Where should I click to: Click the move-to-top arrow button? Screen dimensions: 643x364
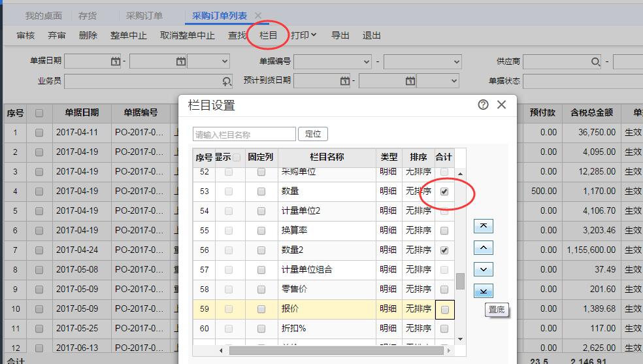482,226
